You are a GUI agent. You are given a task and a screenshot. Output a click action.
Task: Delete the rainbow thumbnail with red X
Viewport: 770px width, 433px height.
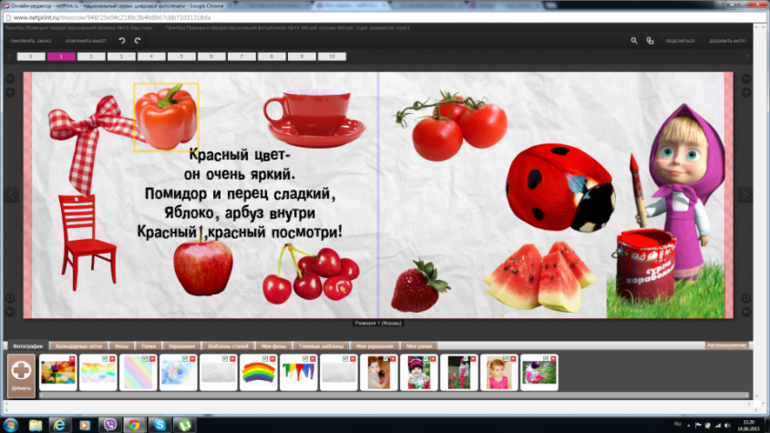273,358
